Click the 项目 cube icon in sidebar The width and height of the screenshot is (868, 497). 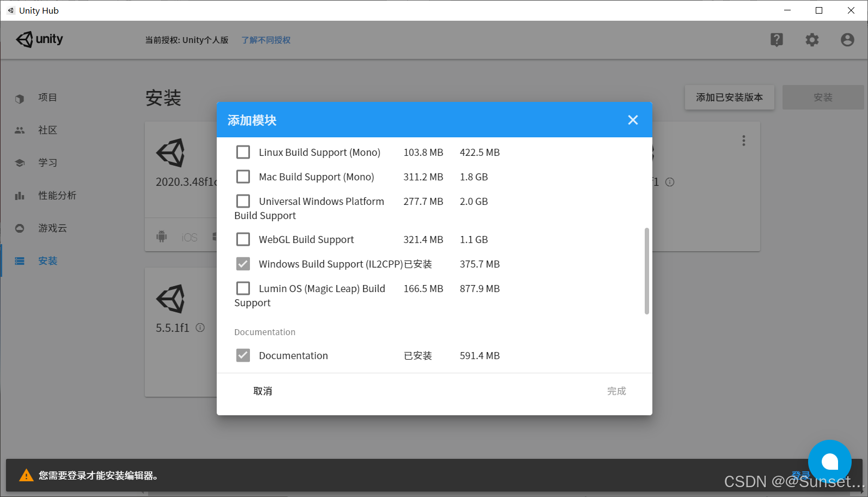(20, 99)
